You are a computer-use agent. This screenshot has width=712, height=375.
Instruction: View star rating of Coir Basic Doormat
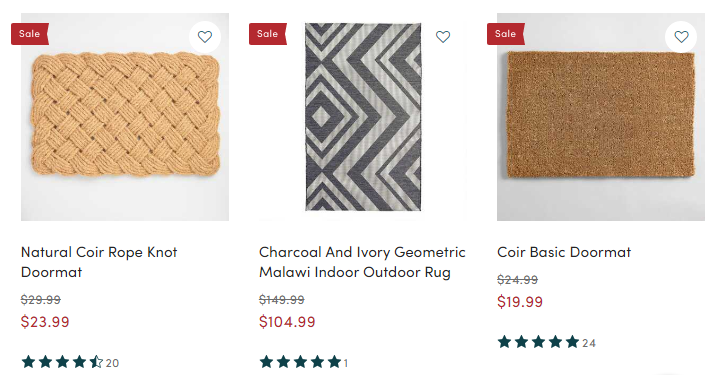pyautogui.click(x=538, y=342)
